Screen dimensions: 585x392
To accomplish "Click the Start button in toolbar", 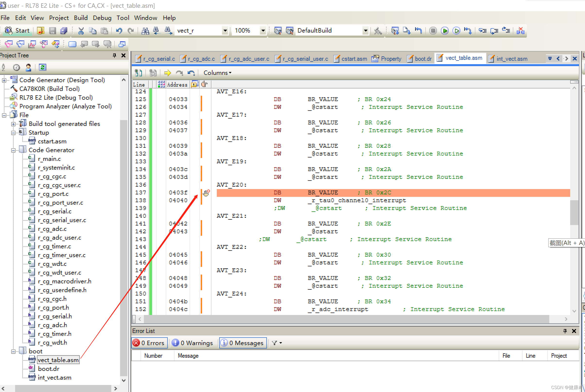I will (x=17, y=31).
